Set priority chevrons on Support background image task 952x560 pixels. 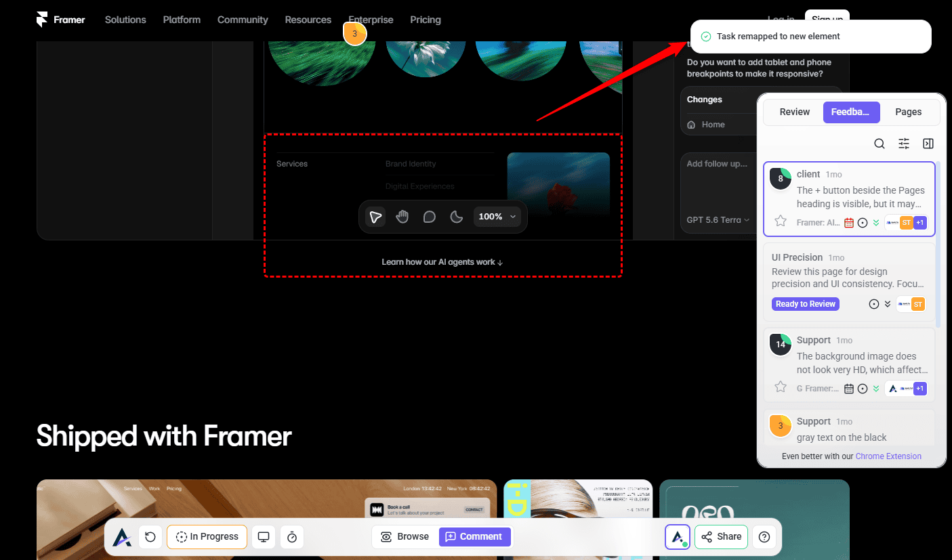click(876, 389)
